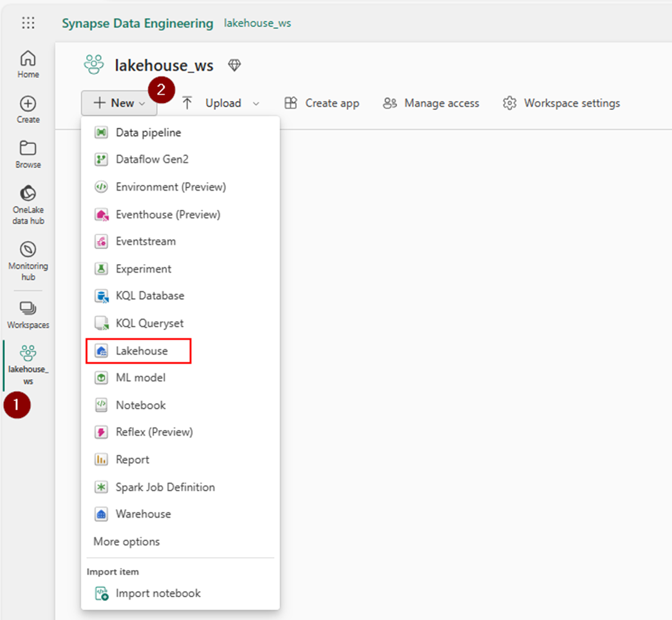The width and height of the screenshot is (672, 620).
Task: Click the Workspace settings gear icon
Action: tap(510, 104)
